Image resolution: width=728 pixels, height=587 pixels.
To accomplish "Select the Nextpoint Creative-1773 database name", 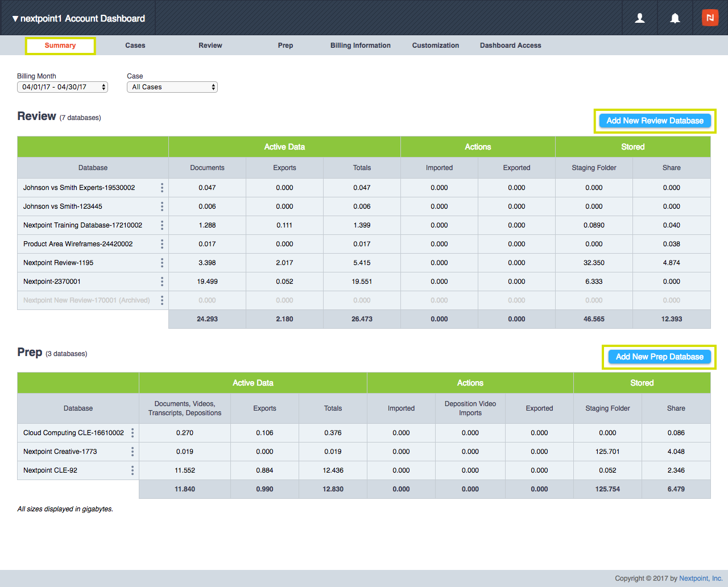I will click(x=60, y=452).
